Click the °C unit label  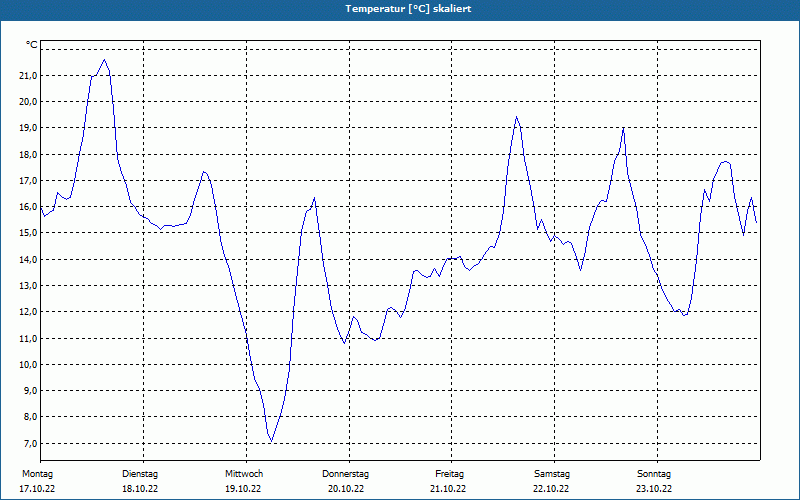point(32,45)
